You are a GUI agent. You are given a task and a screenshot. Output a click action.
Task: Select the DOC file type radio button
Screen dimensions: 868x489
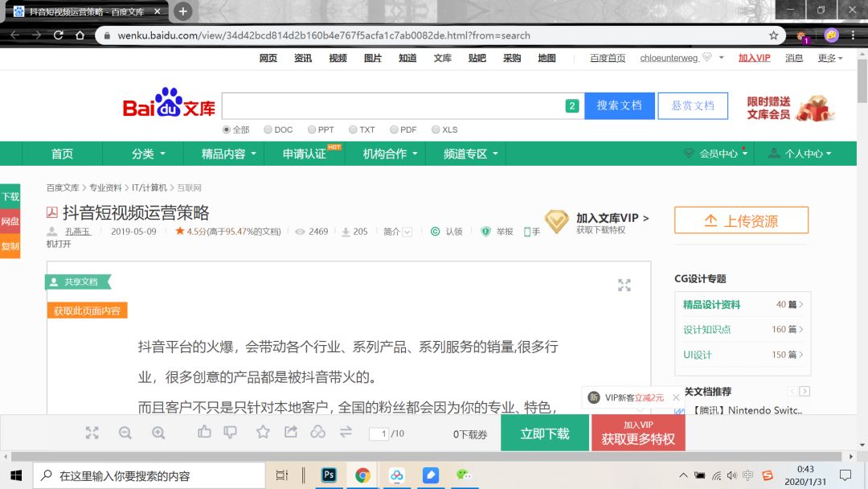point(268,129)
